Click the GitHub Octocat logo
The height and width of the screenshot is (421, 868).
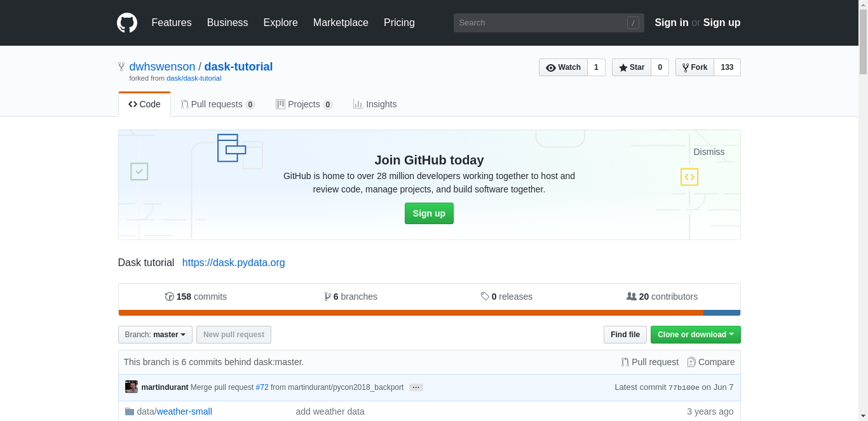(127, 23)
